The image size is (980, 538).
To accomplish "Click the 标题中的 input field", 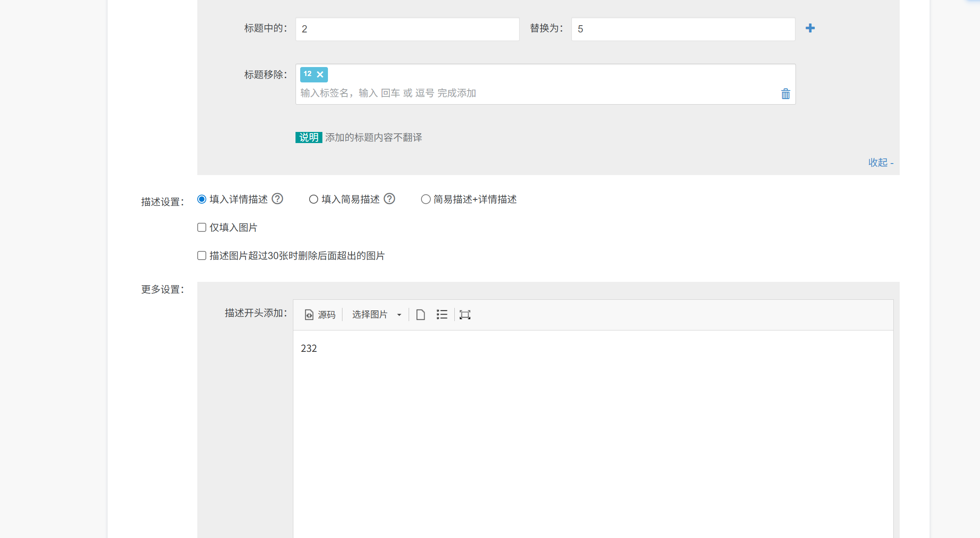I will pos(407,29).
